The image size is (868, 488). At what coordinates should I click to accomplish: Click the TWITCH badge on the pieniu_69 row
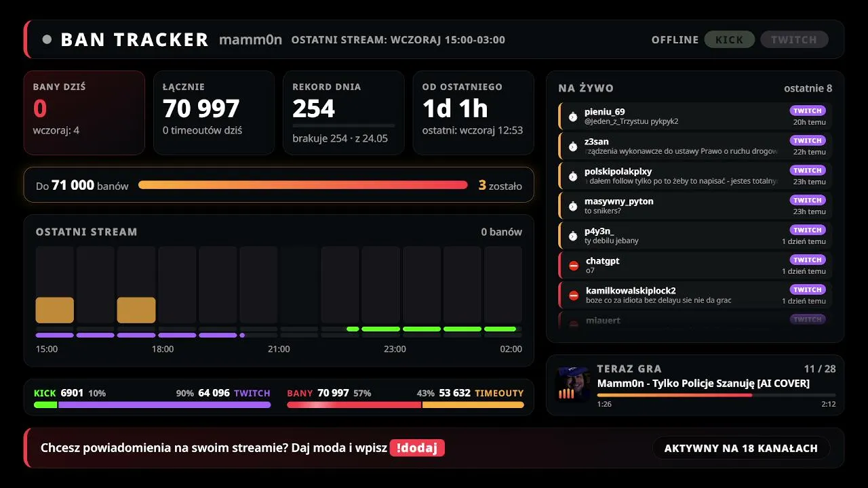808,110
